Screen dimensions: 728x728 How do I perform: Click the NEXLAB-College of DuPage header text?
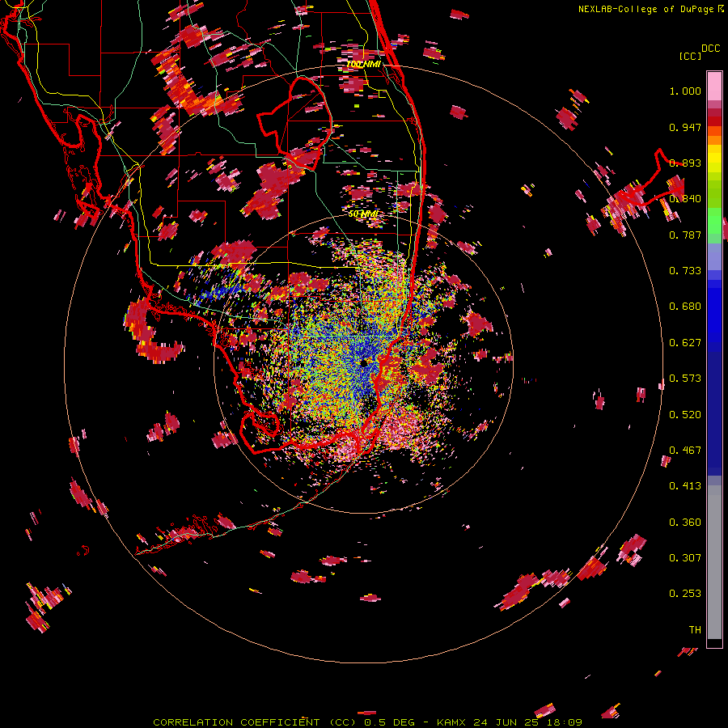tap(645, 9)
